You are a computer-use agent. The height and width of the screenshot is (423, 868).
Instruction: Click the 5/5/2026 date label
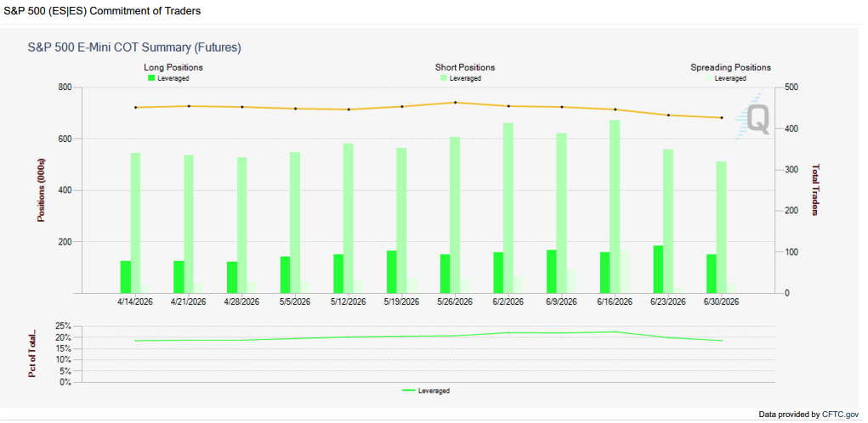295,302
